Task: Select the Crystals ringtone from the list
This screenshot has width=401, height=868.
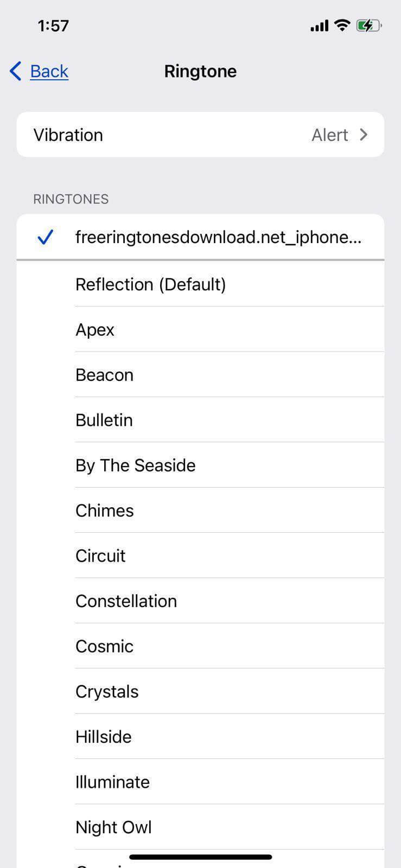Action: coord(107,691)
